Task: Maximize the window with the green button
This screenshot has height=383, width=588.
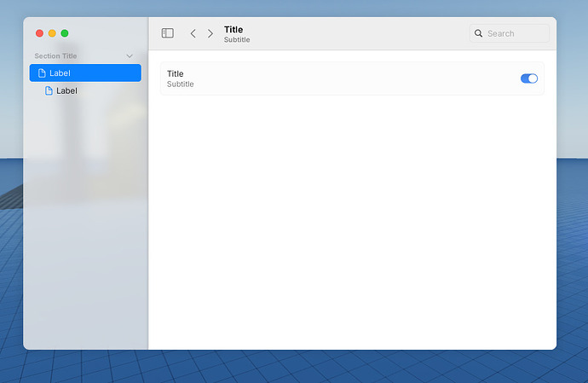Action: point(65,33)
